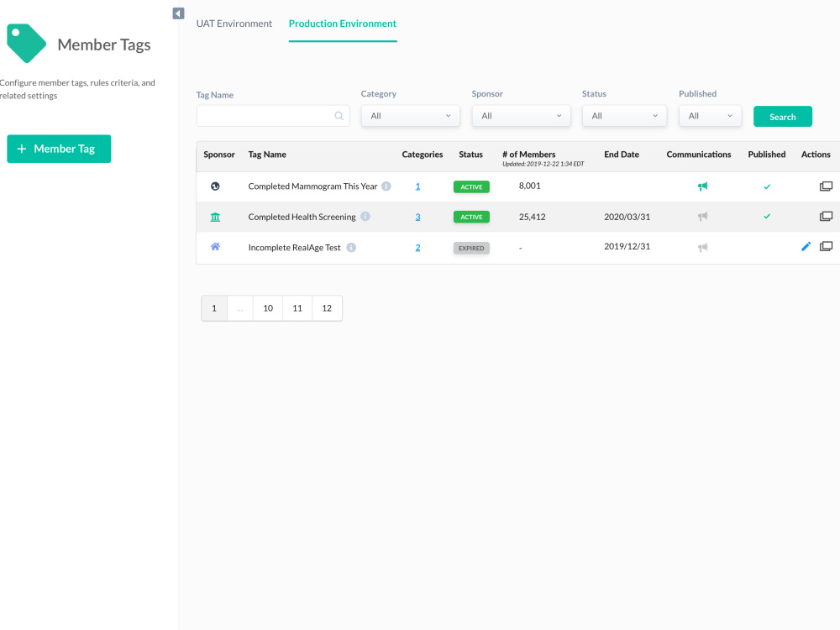The width and height of the screenshot is (840, 630).
Task: Click the Member Tags tag logo icon
Action: tap(26, 43)
